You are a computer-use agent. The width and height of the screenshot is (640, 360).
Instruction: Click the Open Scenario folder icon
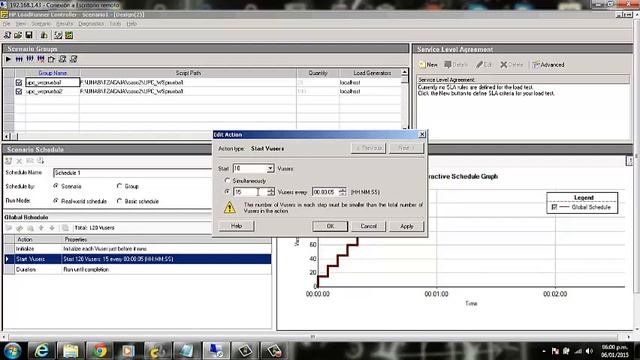[x=18, y=36]
